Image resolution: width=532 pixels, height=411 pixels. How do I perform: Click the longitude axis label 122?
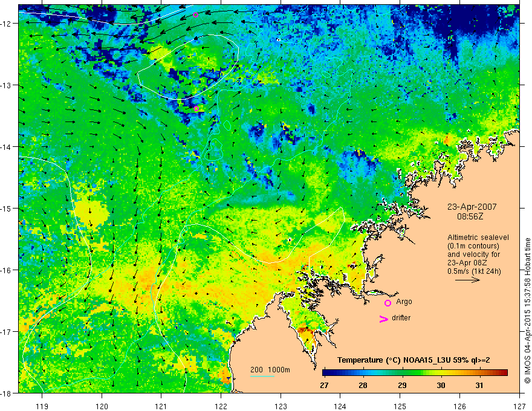(221, 406)
